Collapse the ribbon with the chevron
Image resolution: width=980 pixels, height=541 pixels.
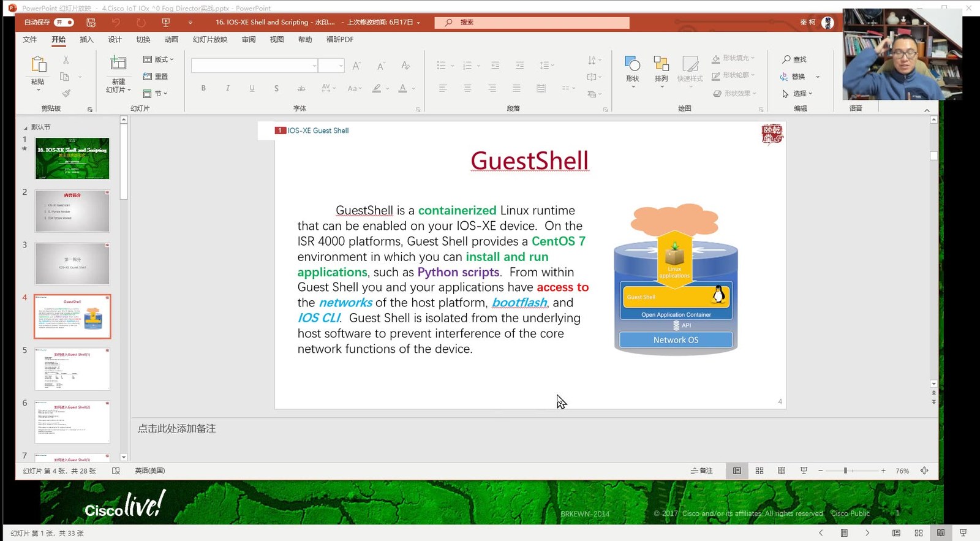(x=927, y=110)
